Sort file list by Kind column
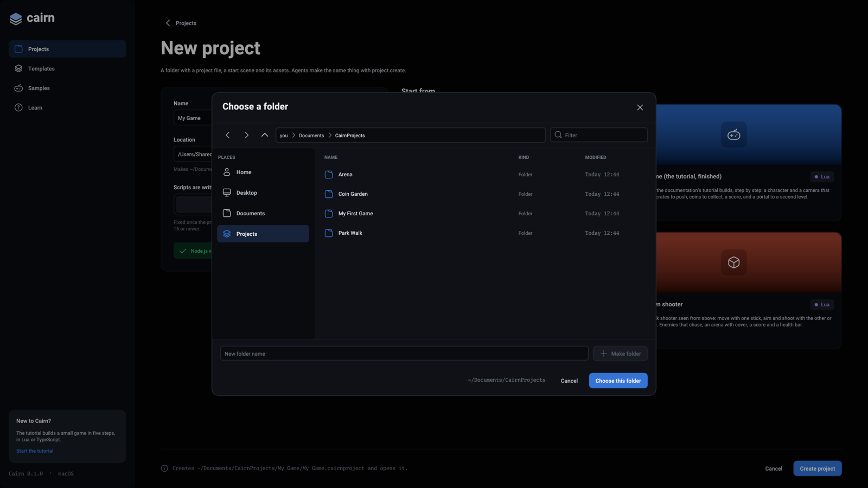The width and height of the screenshot is (868, 488). tap(524, 157)
